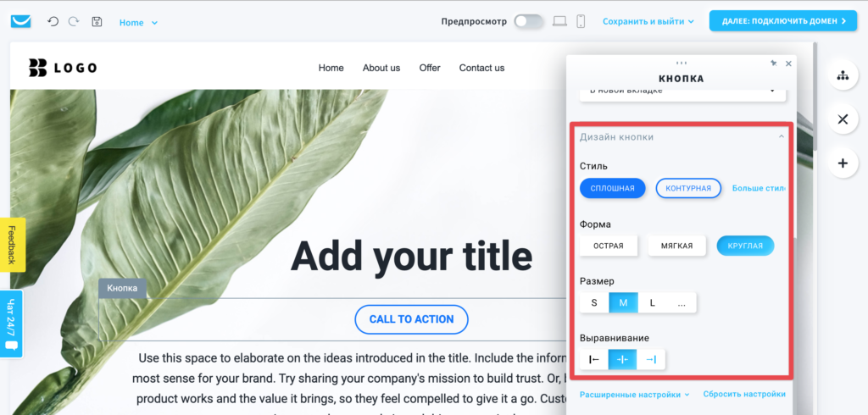
Task: Close the Кнопка settings panel
Action: [788, 64]
